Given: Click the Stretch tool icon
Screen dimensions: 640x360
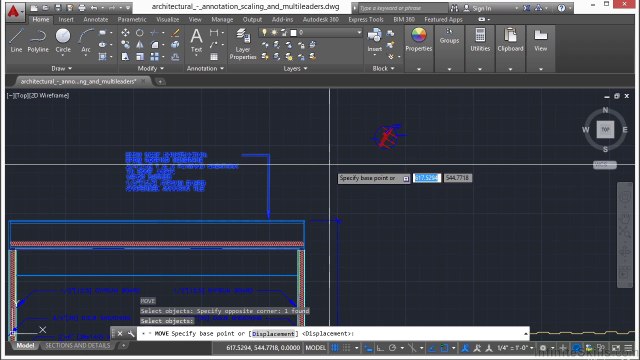Looking at the screenshot, I should 125,57.
